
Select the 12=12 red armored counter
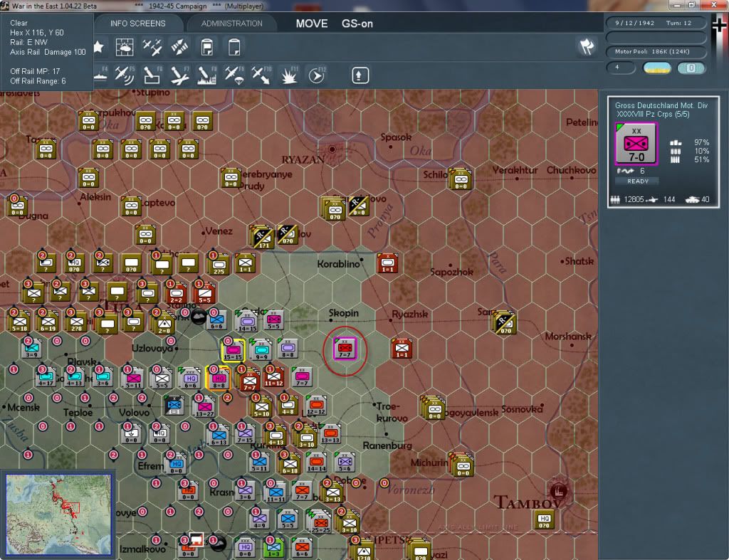point(316,406)
